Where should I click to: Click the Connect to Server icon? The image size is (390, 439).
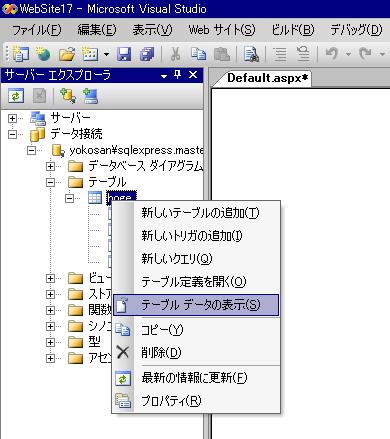coord(90,96)
